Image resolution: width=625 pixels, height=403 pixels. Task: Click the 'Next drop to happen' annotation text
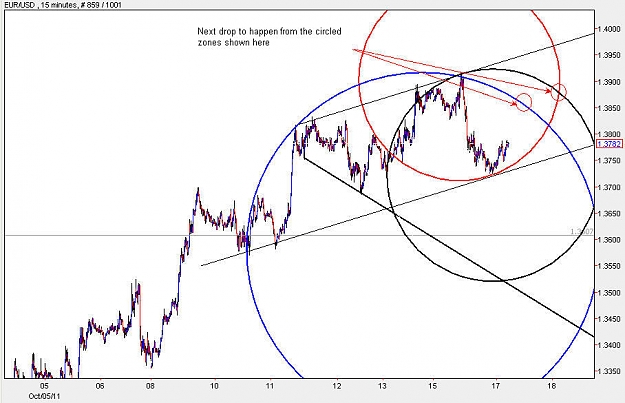point(269,37)
